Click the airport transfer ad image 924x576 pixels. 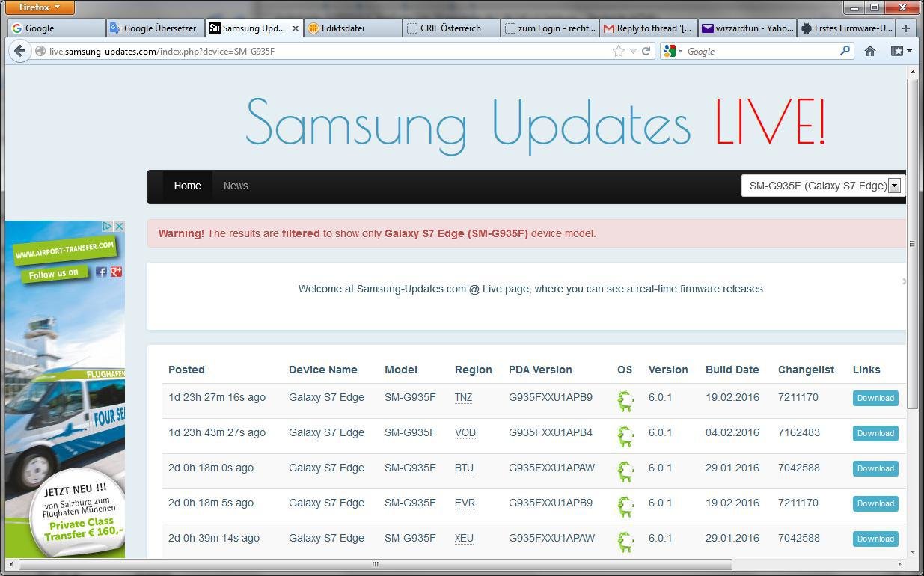point(65,389)
